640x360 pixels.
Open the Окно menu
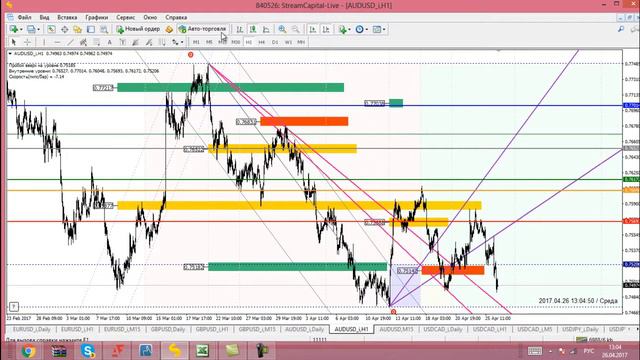pos(150,18)
